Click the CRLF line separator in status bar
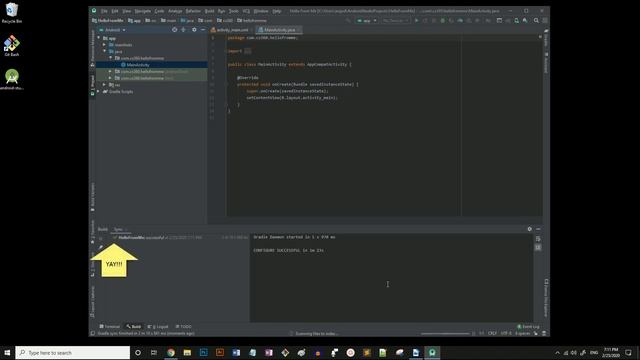Image resolution: width=640 pixels, height=360 pixels. click(492, 333)
